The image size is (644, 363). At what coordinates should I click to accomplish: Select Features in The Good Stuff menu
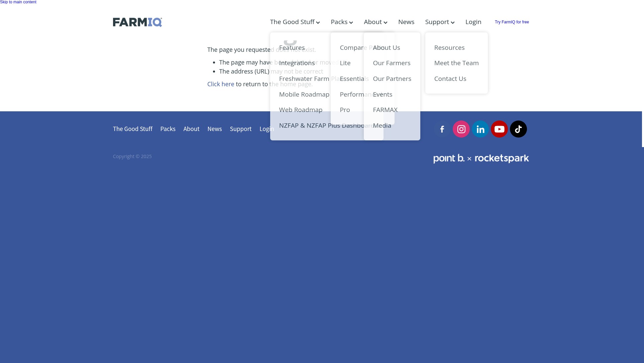click(292, 47)
